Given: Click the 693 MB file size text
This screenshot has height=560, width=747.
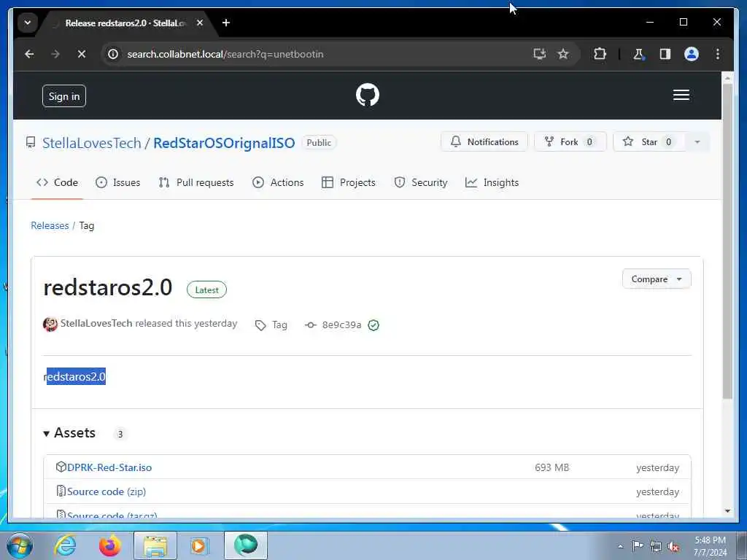Looking at the screenshot, I should (551, 467).
